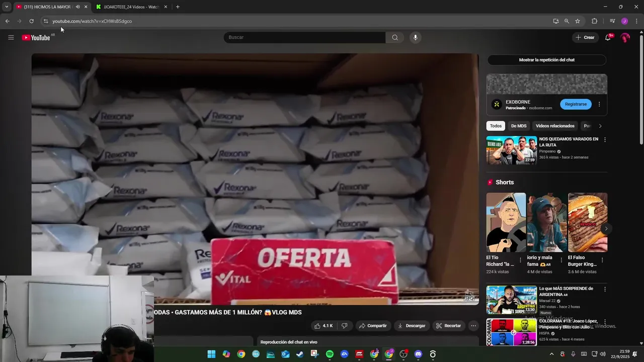Open the tab search dropdown
Image resolution: width=644 pixels, height=362 pixels.
pyautogui.click(x=7, y=7)
